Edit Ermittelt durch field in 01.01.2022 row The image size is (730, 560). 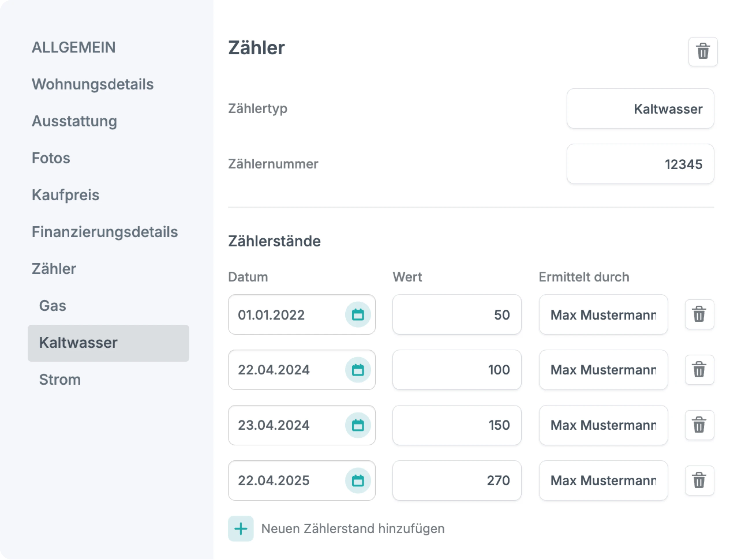pyautogui.click(x=603, y=314)
